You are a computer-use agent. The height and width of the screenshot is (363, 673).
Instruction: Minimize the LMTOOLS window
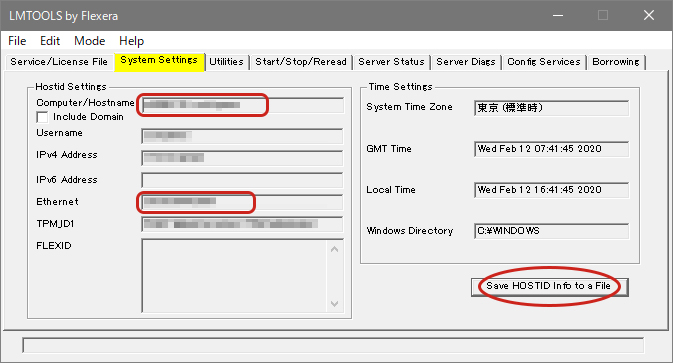(x=558, y=15)
